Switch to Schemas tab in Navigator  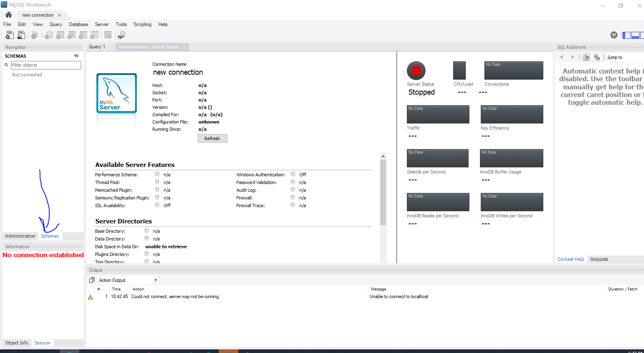[x=50, y=236]
